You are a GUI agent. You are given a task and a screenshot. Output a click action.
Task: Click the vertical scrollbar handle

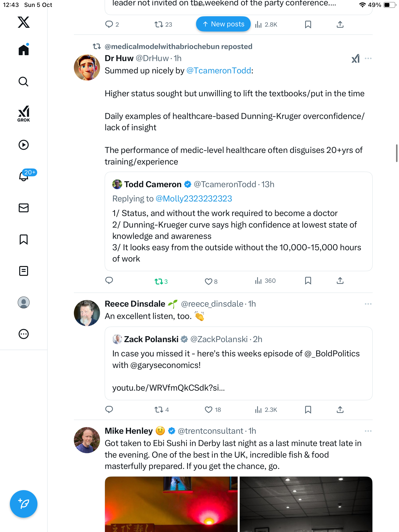(397, 153)
